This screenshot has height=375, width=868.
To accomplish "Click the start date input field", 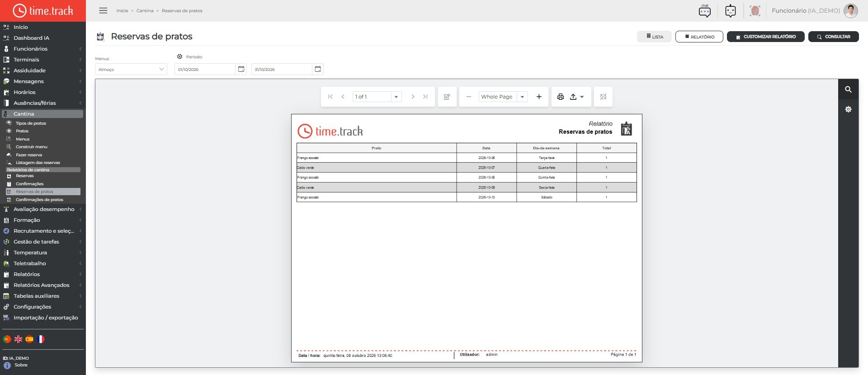I will click(x=205, y=69).
